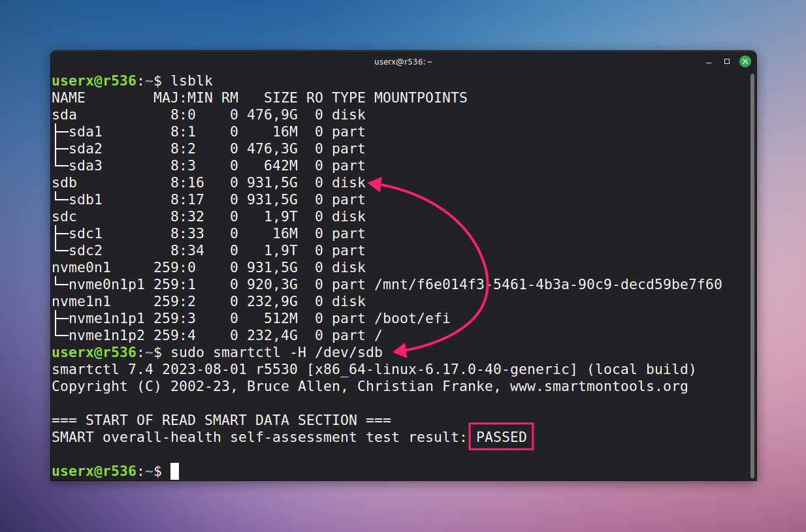Click the sdc1 partition name
Screen dimensions: 806x532
[x=86, y=234]
